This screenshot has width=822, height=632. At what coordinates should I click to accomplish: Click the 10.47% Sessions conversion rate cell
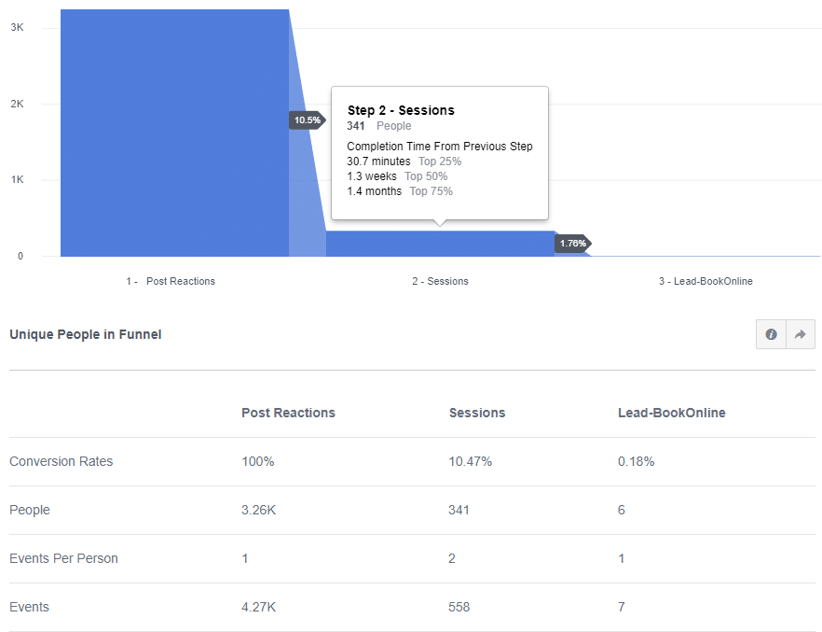click(x=470, y=462)
